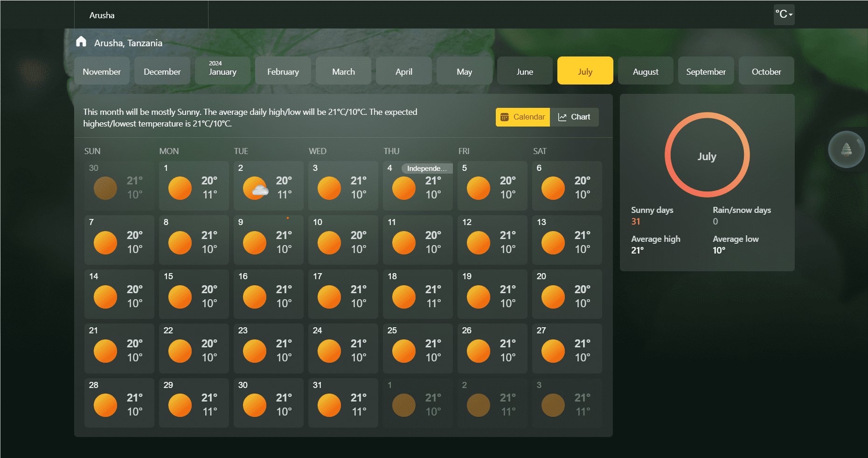Click the partly cloudy icon on July 2
Image resolution: width=868 pixels, height=458 pixels.
point(256,188)
